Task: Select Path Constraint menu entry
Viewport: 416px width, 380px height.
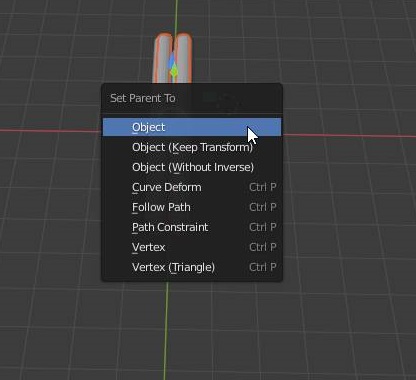Action: click(192, 227)
